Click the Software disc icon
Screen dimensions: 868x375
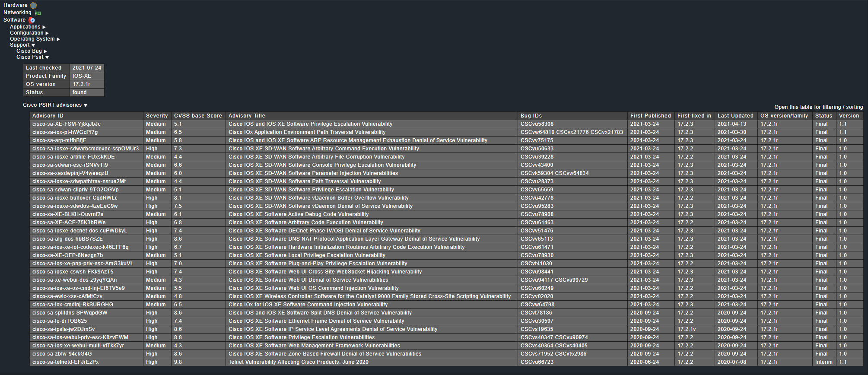click(x=32, y=20)
